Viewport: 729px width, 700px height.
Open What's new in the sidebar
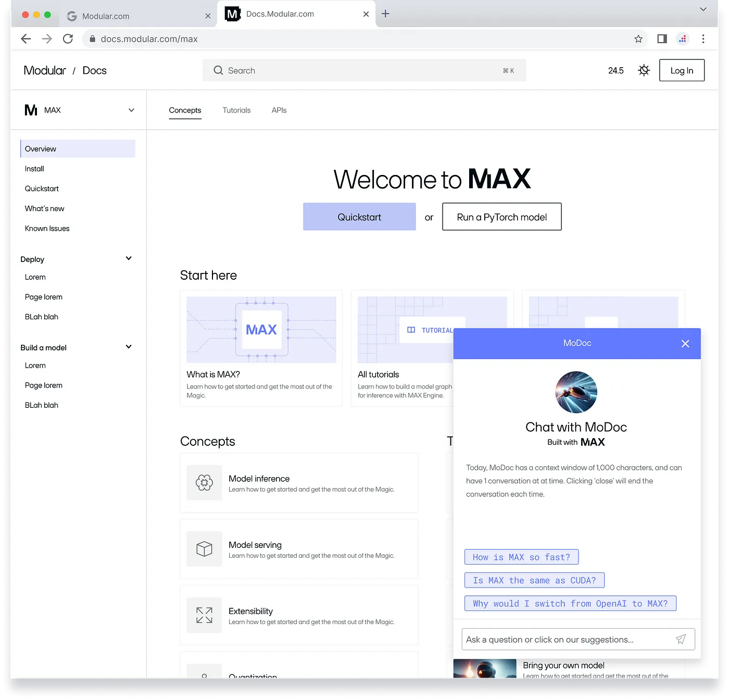[45, 208]
